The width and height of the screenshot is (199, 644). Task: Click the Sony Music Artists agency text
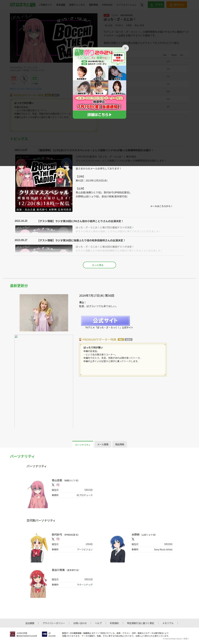tap(163, 550)
